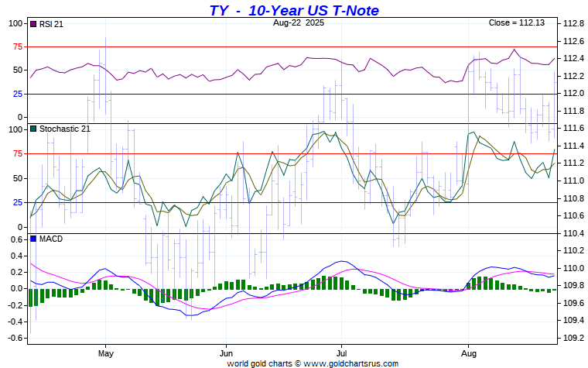Click the 109.2 price axis value
Image resolution: width=588 pixels, height=368 pixels.
click(573, 338)
